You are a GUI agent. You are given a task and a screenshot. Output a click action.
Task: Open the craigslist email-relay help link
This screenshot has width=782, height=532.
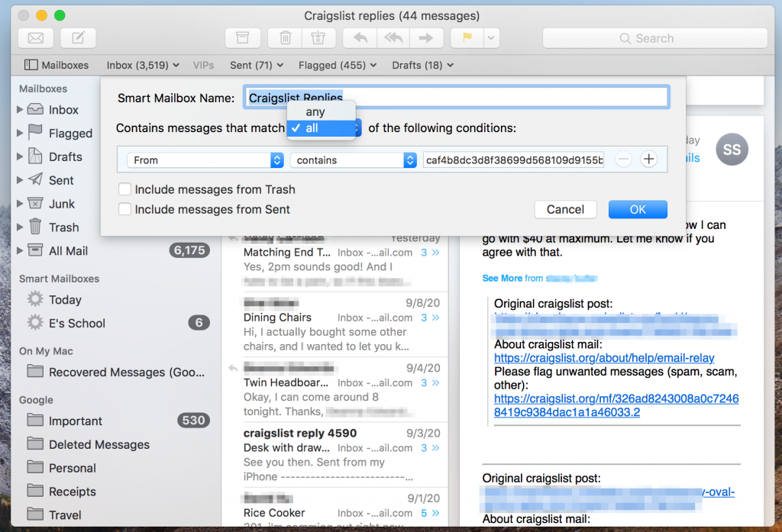604,358
